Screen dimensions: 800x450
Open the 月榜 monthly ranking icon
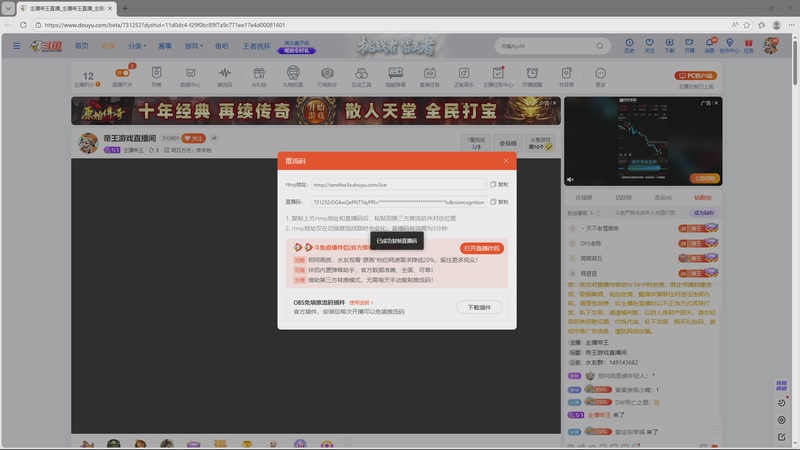157,77
